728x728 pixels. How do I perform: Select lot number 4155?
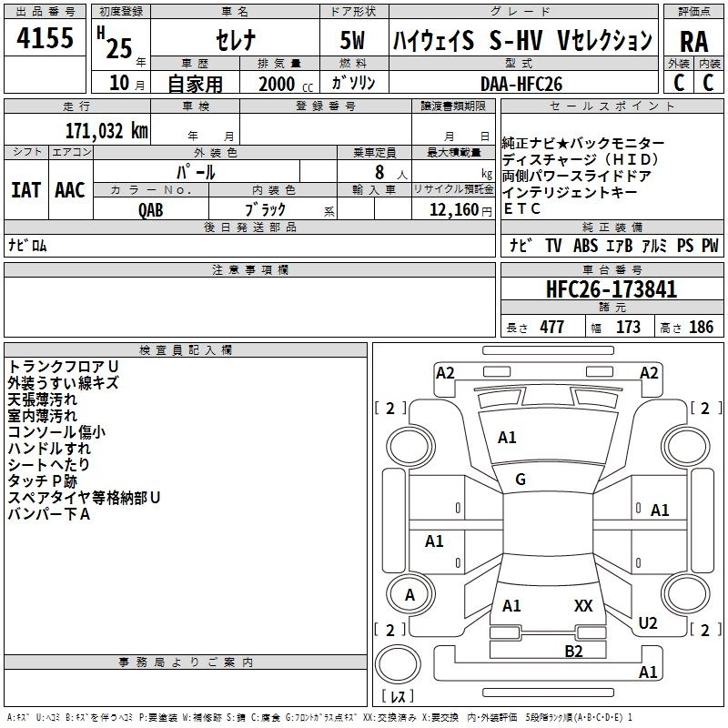click(x=45, y=38)
